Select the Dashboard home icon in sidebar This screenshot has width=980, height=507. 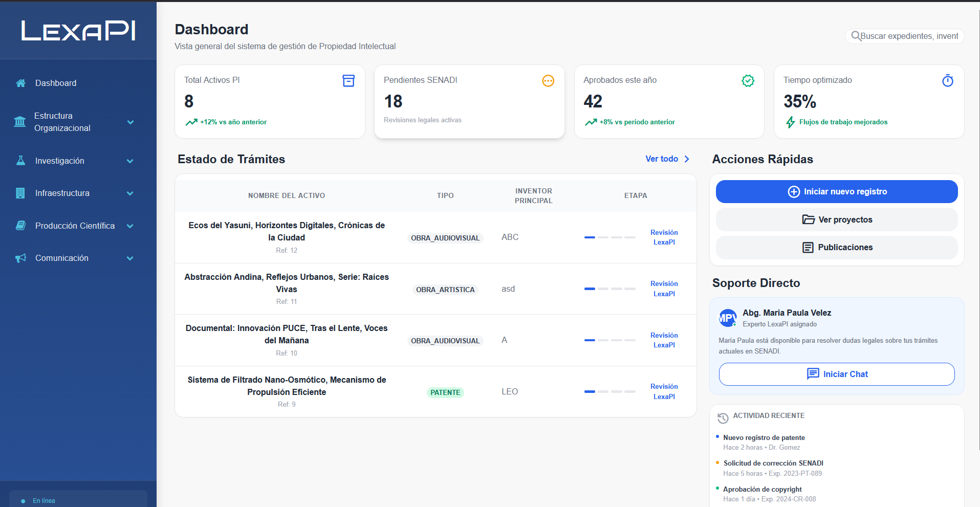click(20, 82)
